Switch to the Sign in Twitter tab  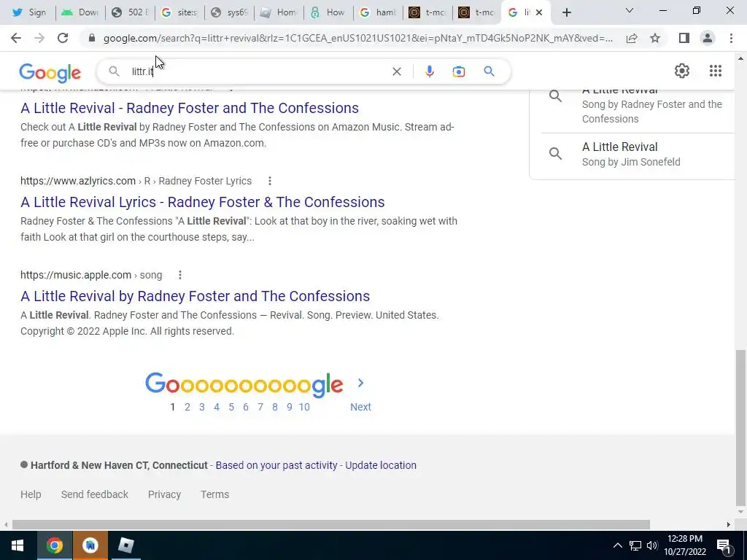[29, 12]
